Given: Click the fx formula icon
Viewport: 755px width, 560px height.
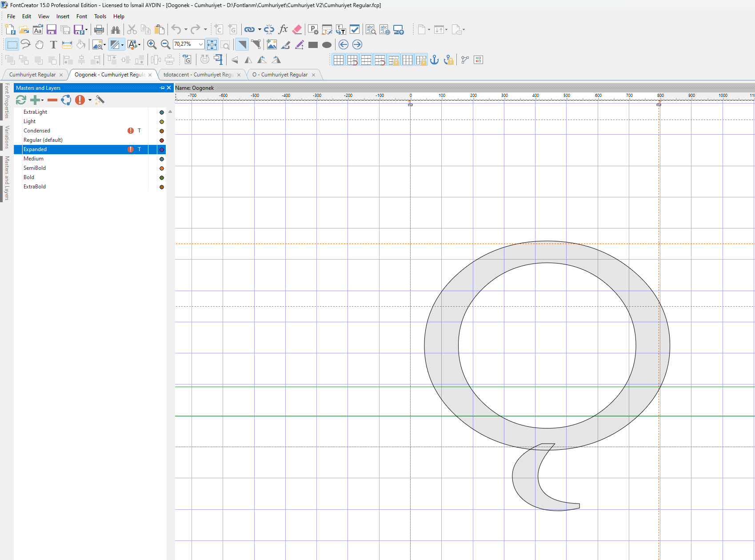Looking at the screenshot, I should (x=283, y=30).
